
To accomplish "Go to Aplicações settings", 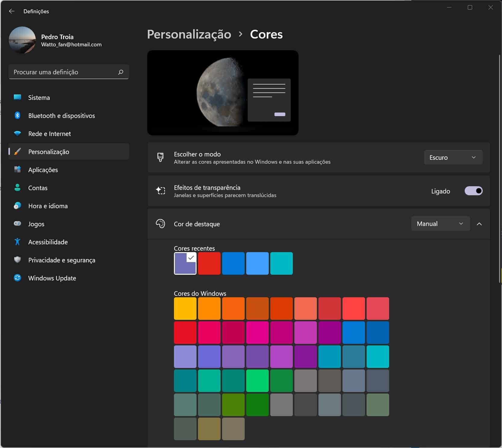I will click(43, 170).
